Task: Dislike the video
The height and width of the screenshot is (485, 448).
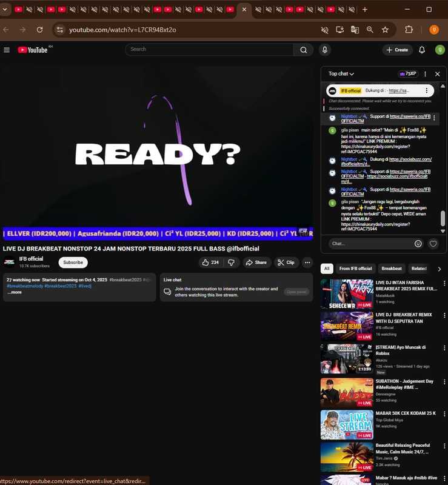Action: (231, 263)
